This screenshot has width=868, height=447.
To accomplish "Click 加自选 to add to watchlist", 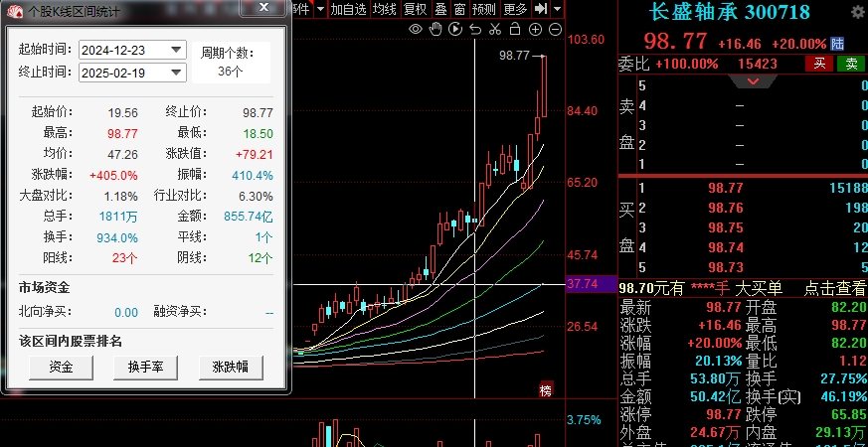I will pos(349,9).
